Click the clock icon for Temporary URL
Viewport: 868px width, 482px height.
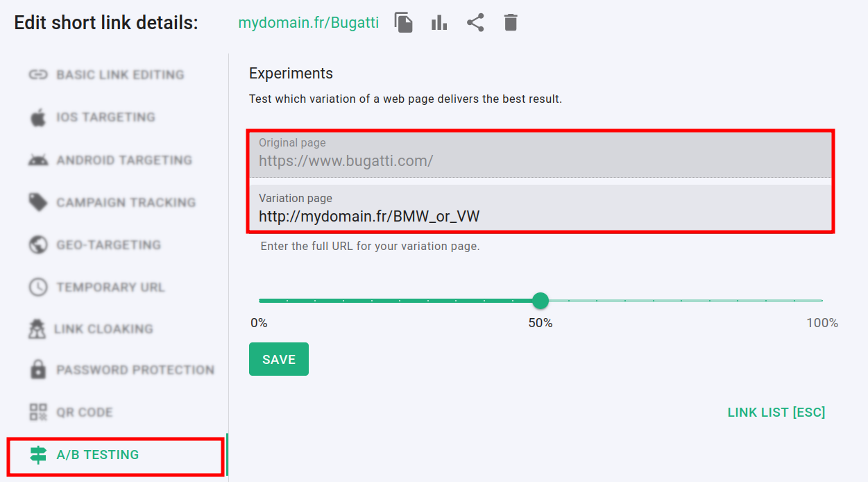tap(38, 287)
